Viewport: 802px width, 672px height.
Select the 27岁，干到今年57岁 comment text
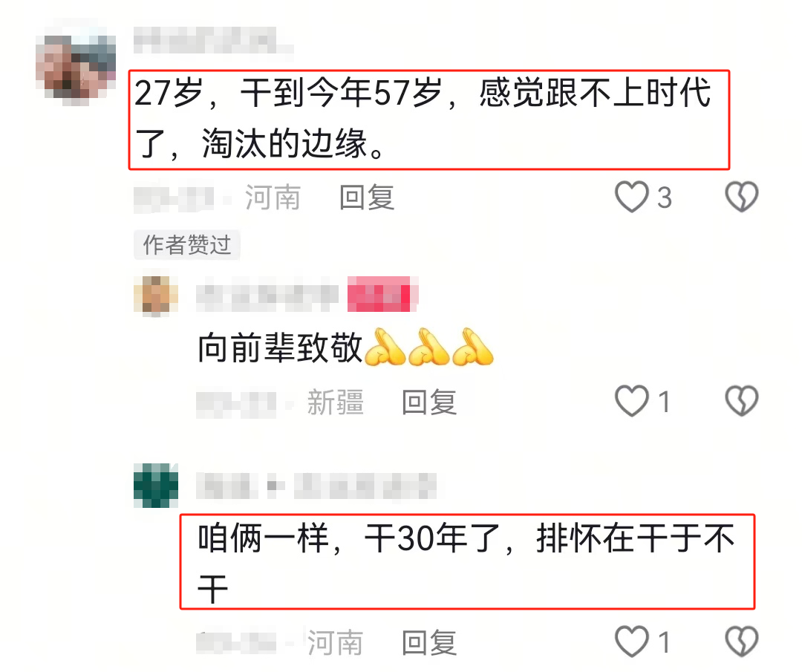tap(423, 118)
